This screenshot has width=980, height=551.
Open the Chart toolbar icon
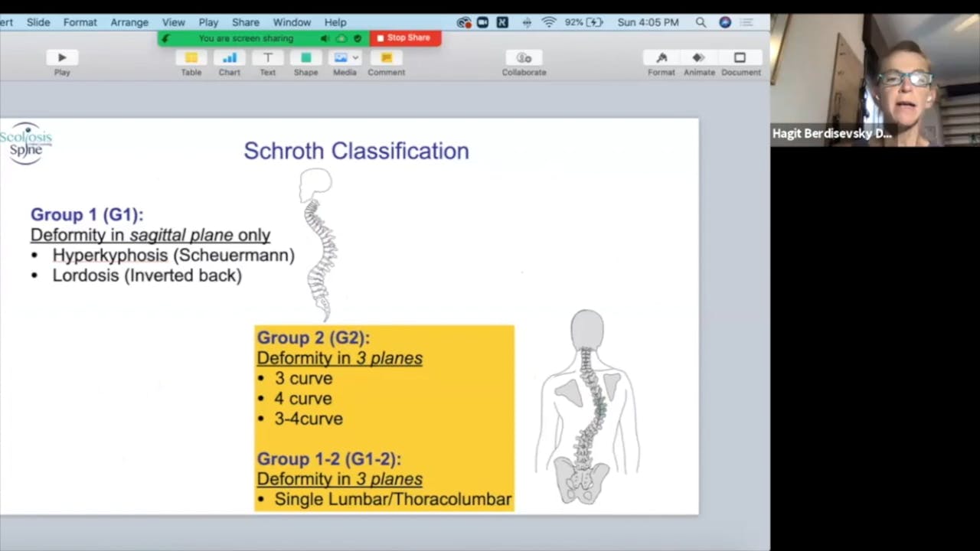[230, 58]
